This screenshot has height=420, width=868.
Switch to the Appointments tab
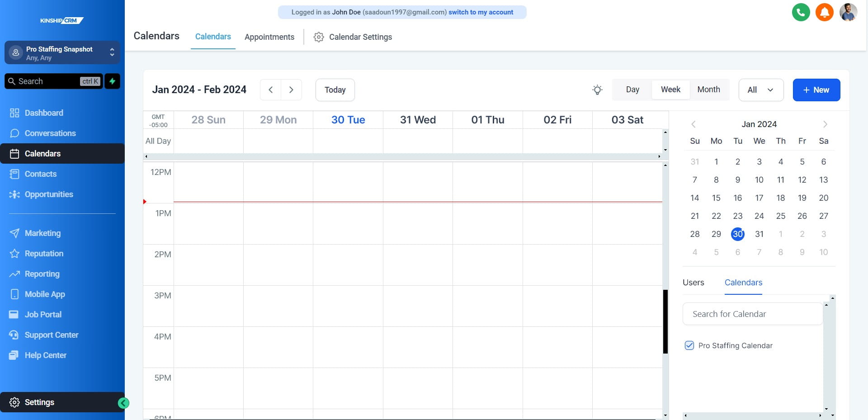pos(269,37)
